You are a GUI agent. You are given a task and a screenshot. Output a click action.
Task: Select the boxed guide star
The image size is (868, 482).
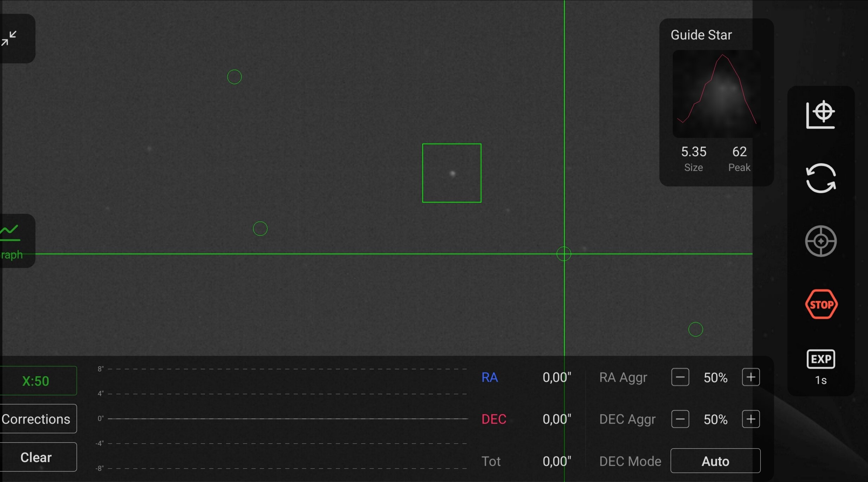click(x=452, y=173)
